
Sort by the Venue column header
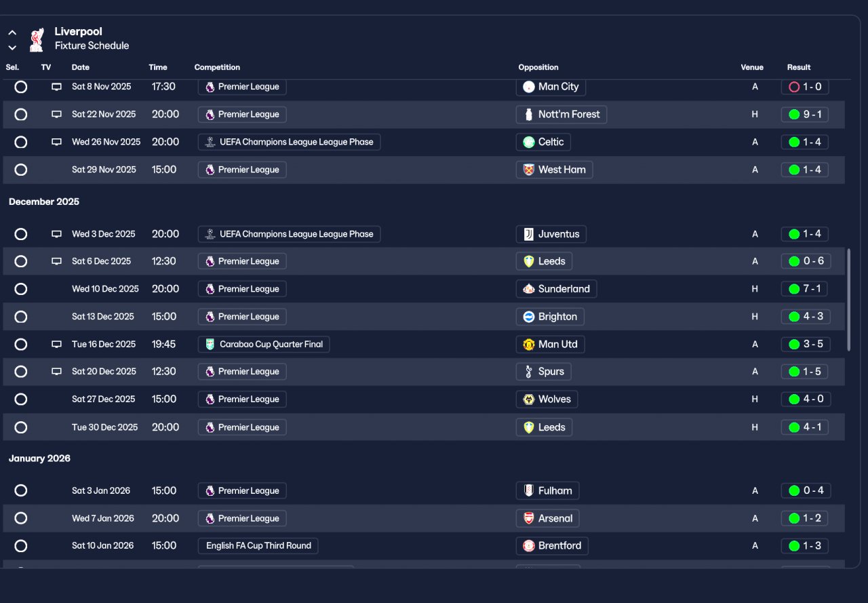pos(752,67)
